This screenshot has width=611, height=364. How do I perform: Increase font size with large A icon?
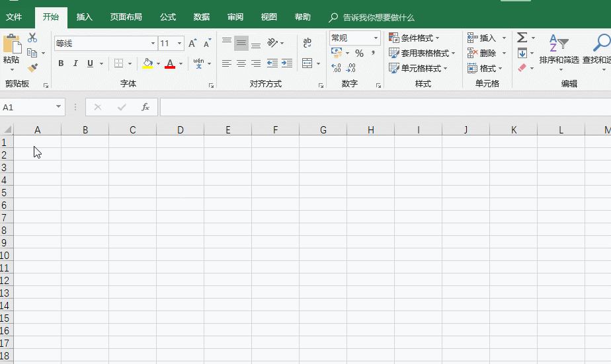coord(192,43)
